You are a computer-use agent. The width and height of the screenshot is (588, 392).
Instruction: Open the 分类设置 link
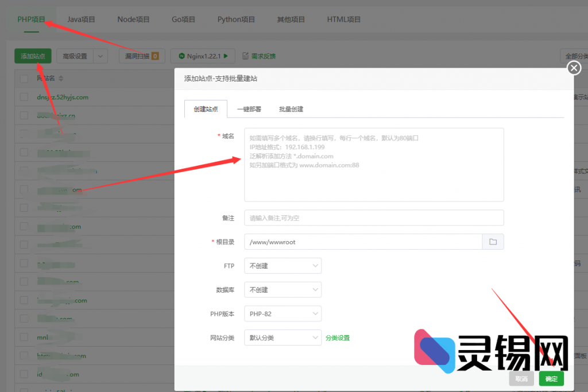point(338,337)
